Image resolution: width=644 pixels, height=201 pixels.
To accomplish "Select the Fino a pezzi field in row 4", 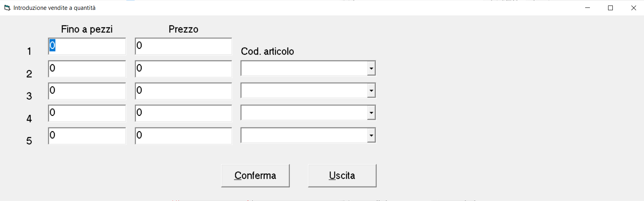I will tap(87, 113).
